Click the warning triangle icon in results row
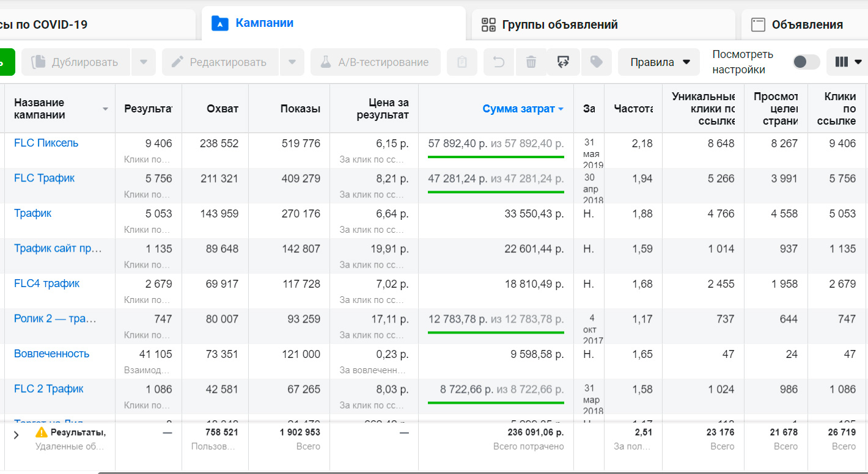Viewport: 868px width, 474px height. click(x=41, y=432)
